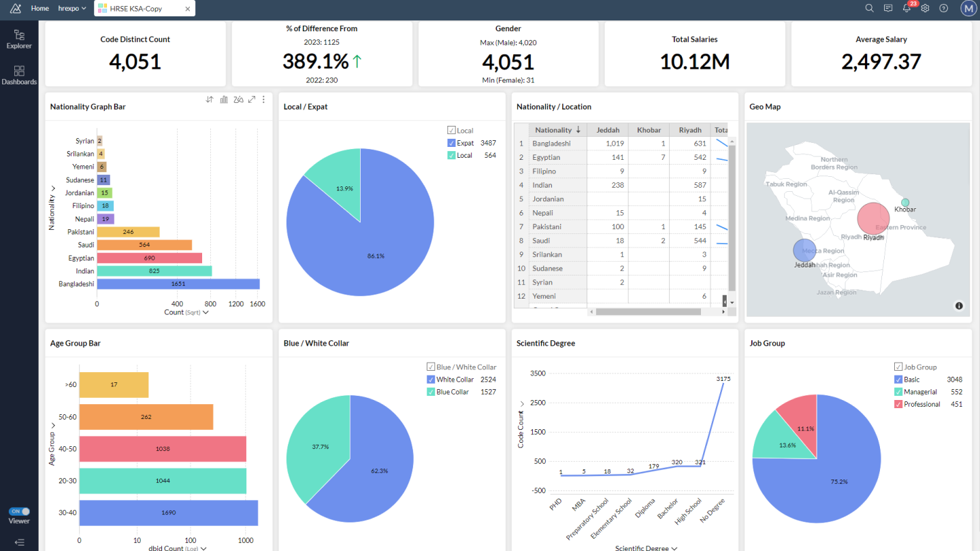Open the settings gear icon
The width and height of the screenshot is (980, 551).
click(x=925, y=8)
